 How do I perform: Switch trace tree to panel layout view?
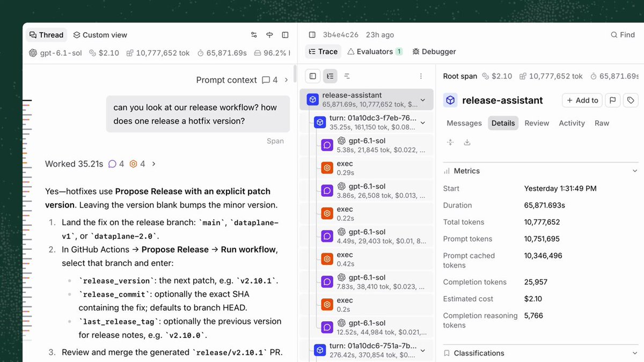point(313,76)
